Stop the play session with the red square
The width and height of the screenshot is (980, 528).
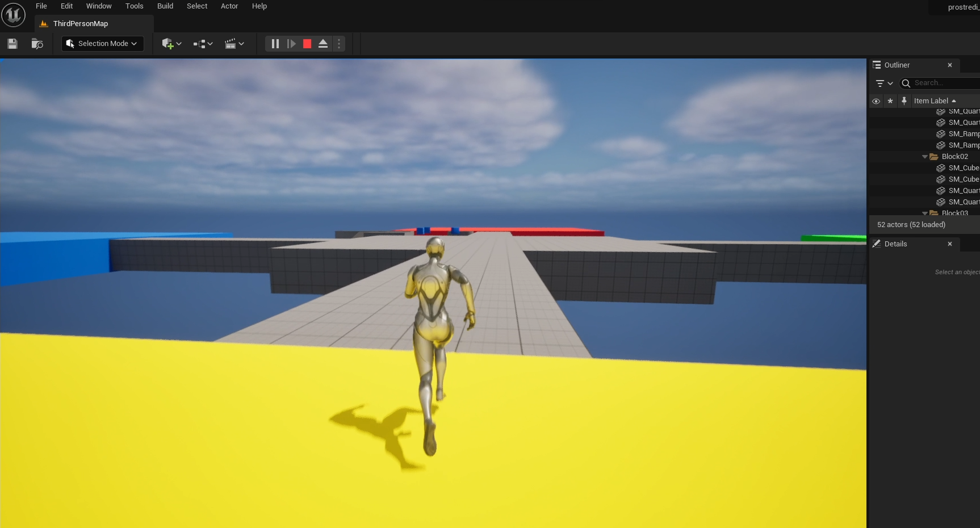point(307,44)
